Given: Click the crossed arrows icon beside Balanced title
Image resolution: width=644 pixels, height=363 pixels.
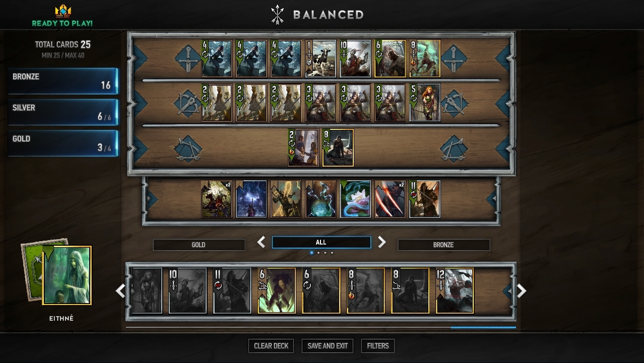Looking at the screenshot, I should point(277,15).
